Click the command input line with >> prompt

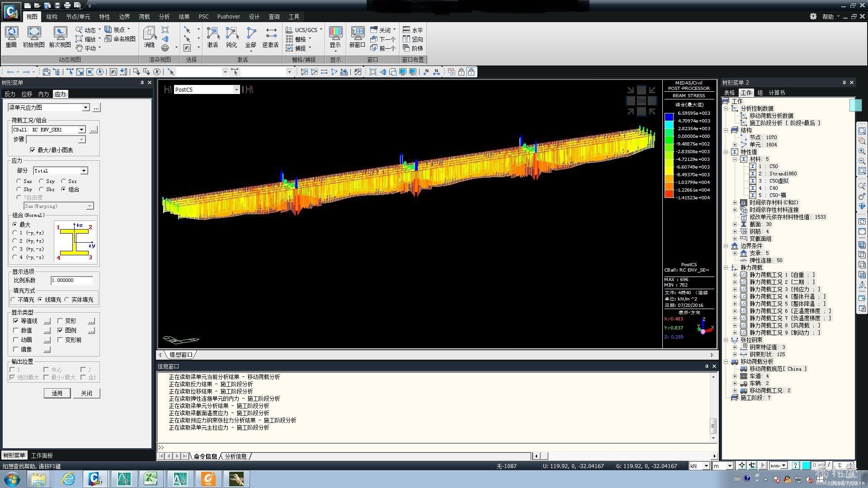(x=436, y=447)
